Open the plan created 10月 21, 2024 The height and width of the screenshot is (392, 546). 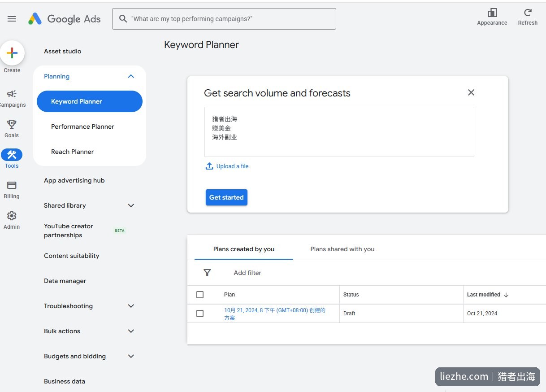tap(275, 314)
